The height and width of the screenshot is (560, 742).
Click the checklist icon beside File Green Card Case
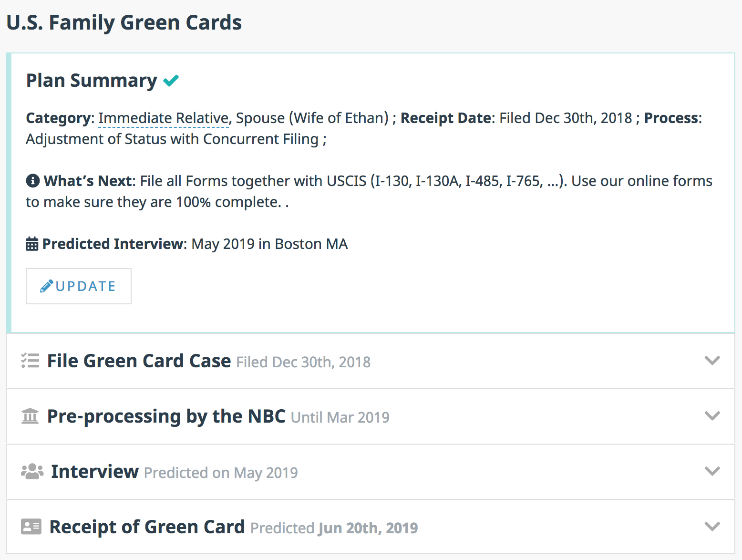tap(30, 361)
